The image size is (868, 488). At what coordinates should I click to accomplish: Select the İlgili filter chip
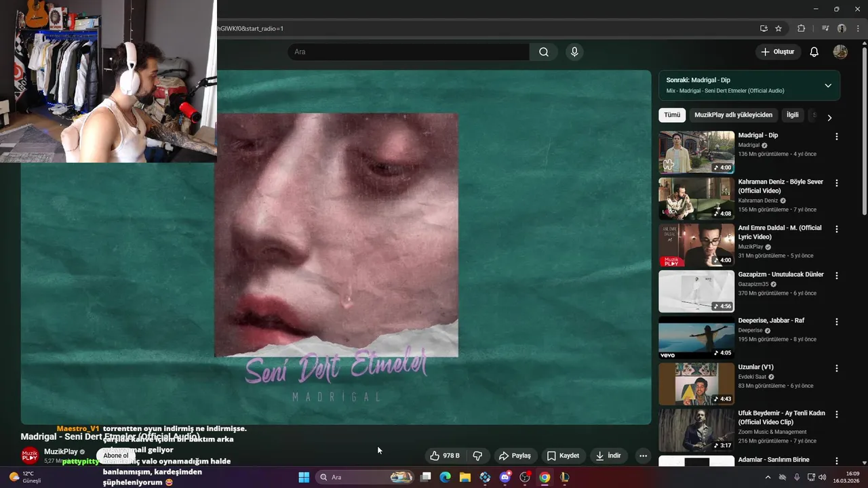(x=793, y=115)
